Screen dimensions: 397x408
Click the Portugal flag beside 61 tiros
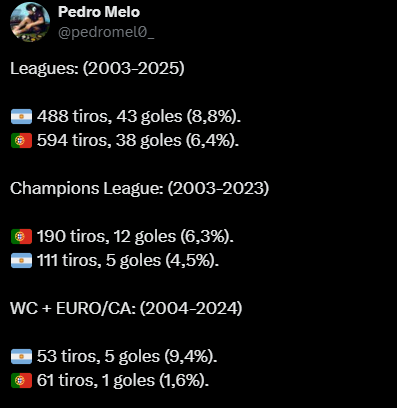[x=22, y=380]
